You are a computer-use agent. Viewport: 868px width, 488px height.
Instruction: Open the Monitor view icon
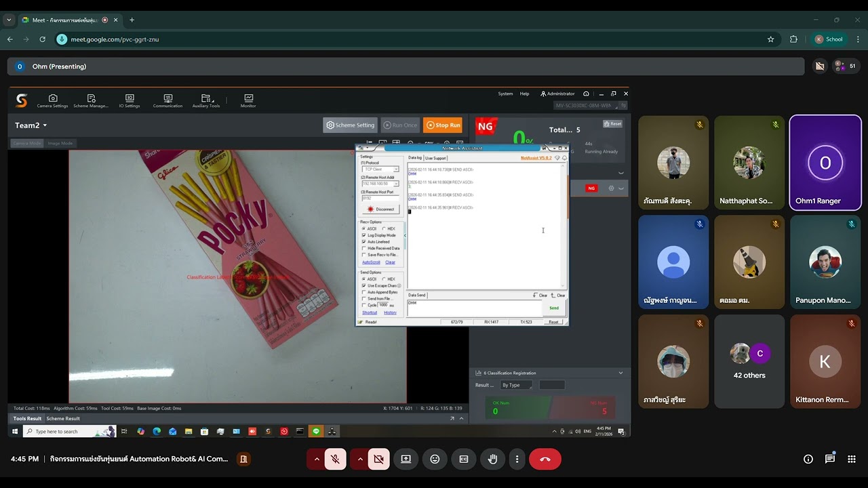point(248,101)
